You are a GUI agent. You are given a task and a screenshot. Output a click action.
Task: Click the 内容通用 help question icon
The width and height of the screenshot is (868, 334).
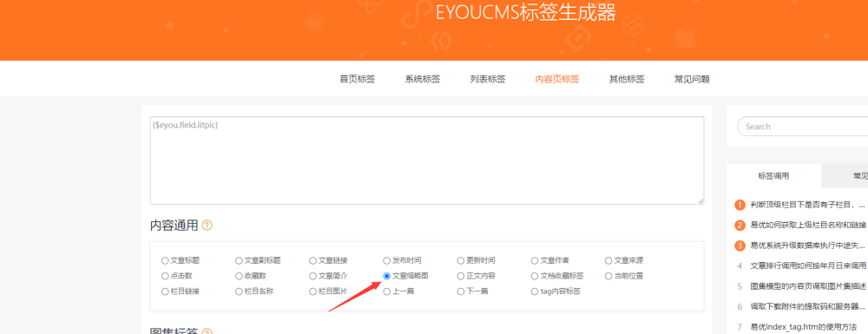(207, 225)
